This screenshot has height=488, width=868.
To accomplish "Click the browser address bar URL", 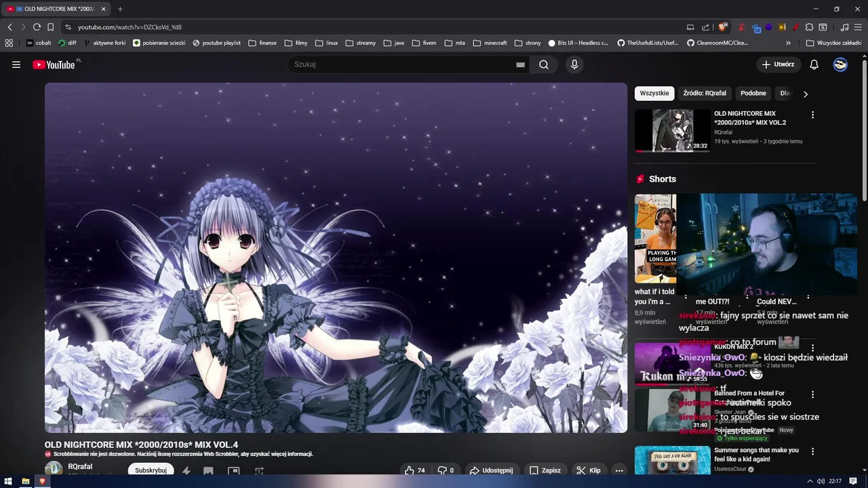I will (130, 27).
